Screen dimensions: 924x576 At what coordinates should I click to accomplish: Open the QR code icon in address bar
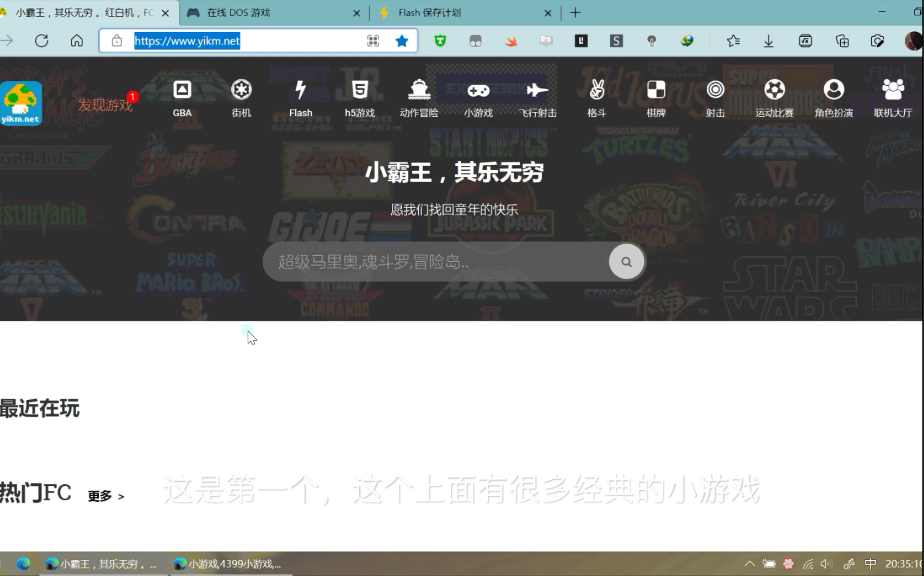click(373, 41)
